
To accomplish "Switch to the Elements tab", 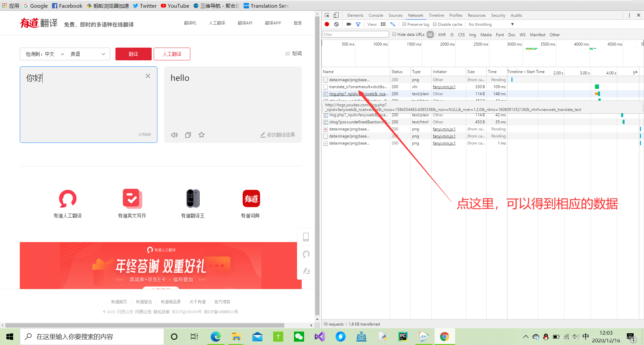I will pyautogui.click(x=355, y=15).
